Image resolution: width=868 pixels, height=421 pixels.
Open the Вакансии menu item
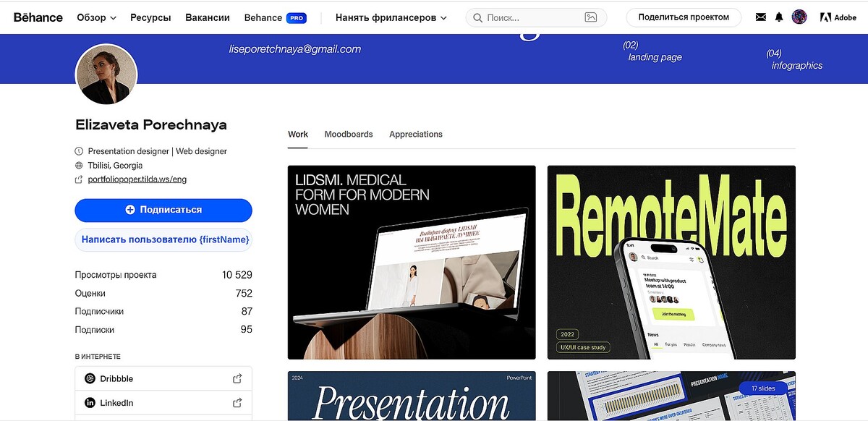coord(208,17)
